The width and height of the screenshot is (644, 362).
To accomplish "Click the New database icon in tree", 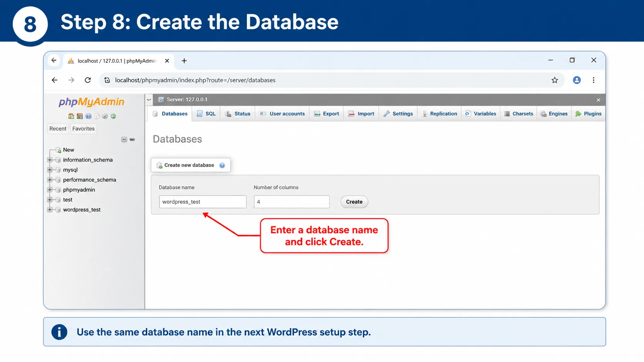I will tap(58, 150).
